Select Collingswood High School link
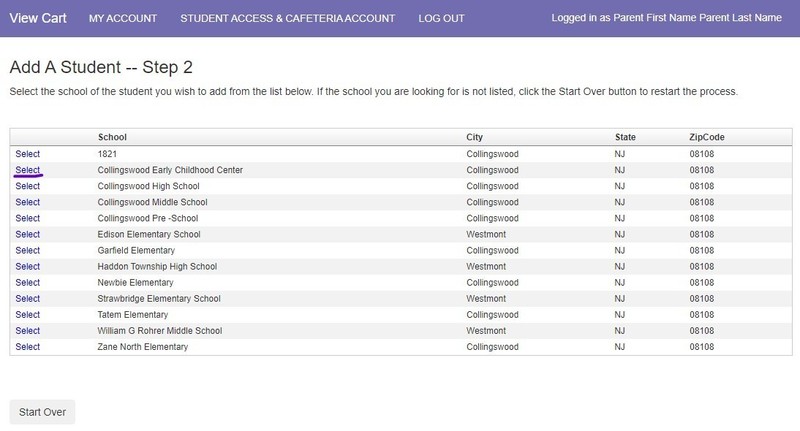The height and width of the screenshot is (431, 800). tap(28, 186)
